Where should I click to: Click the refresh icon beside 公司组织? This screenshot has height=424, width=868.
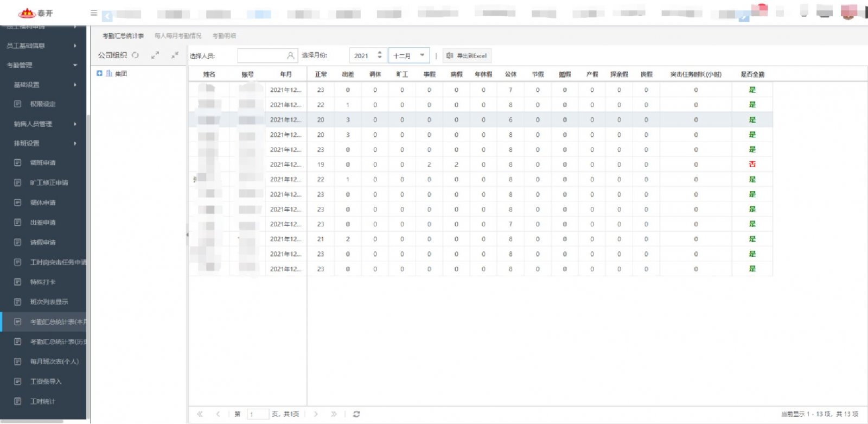[136, 55]
